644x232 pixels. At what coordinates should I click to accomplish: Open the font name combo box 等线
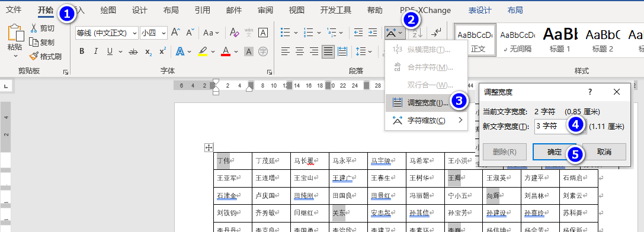tap(107, 33)
